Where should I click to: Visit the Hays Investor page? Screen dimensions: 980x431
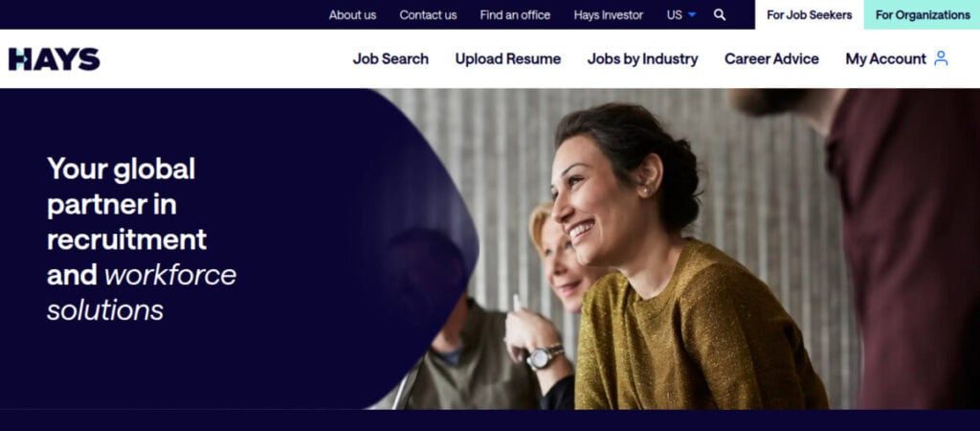[x=608, y=15]
